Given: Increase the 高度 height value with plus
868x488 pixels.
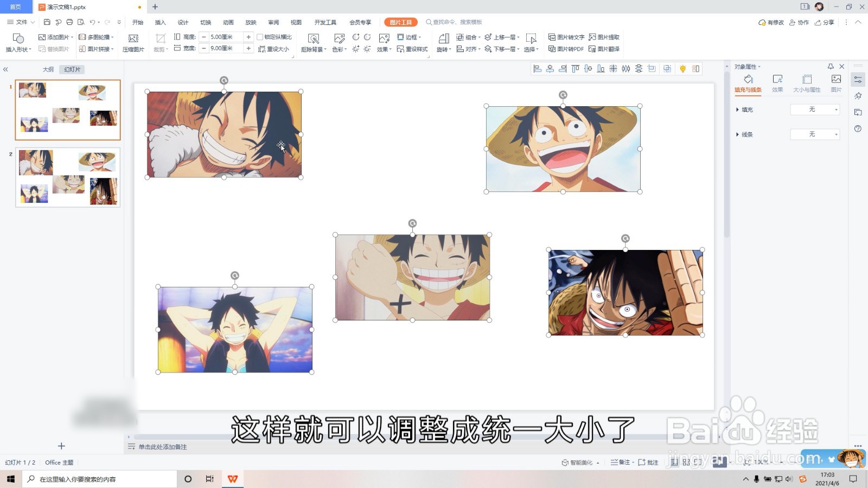Looking at the screenshot, I should pyautogui.click(x=248, y=37).
